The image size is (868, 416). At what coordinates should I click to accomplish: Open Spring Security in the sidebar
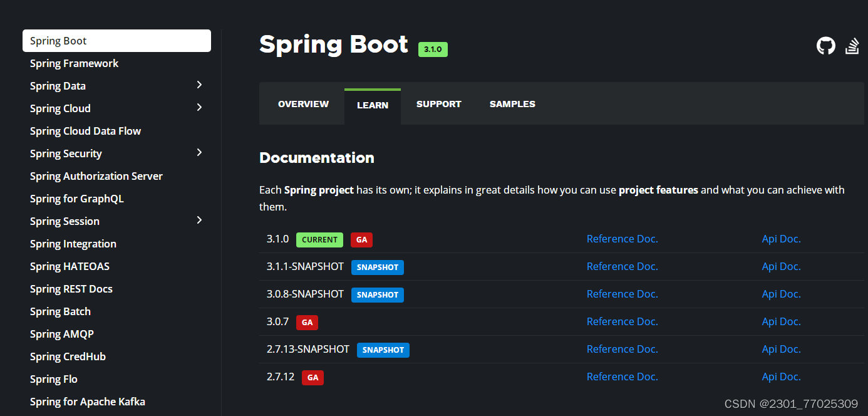tap(66, 153)
